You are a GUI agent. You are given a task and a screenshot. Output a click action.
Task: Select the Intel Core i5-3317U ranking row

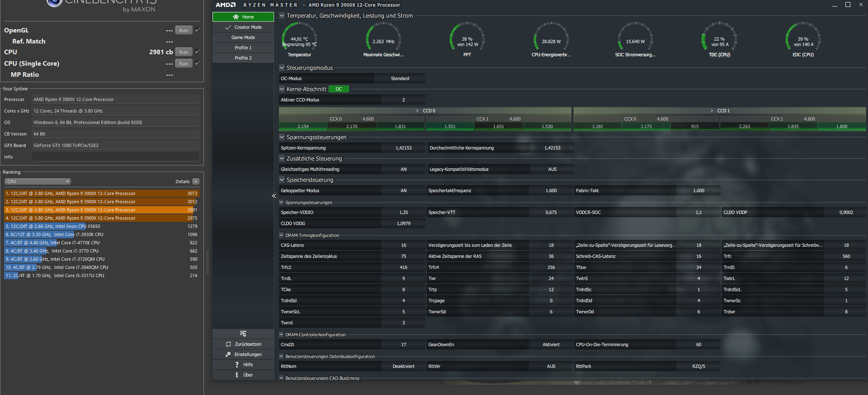(102, 276)
